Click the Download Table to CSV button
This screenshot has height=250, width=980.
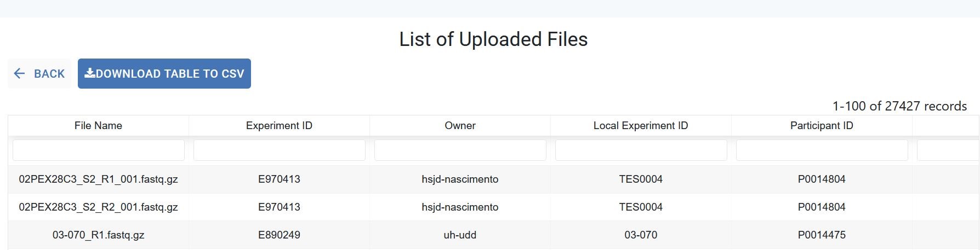click(x=164, y=73)
